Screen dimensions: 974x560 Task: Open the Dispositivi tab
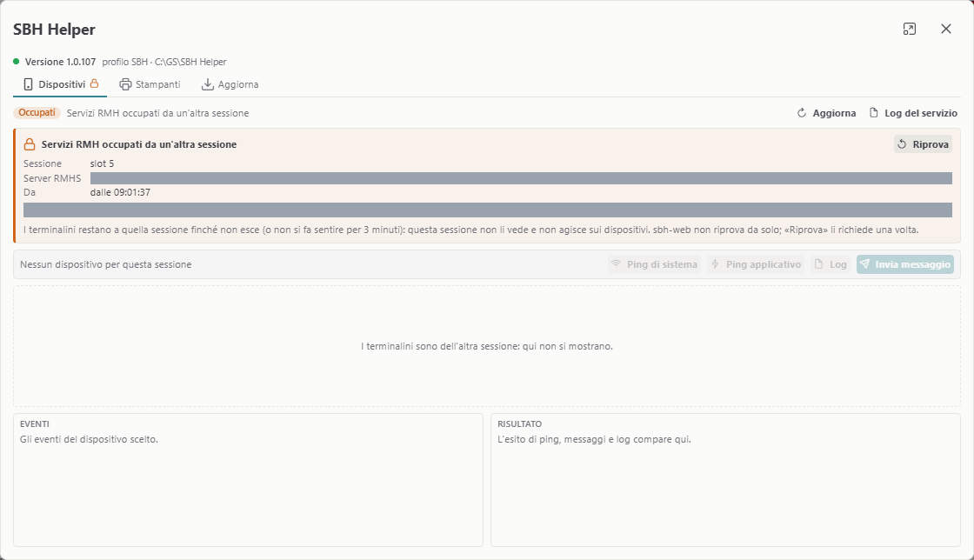(x=60, y=84)
